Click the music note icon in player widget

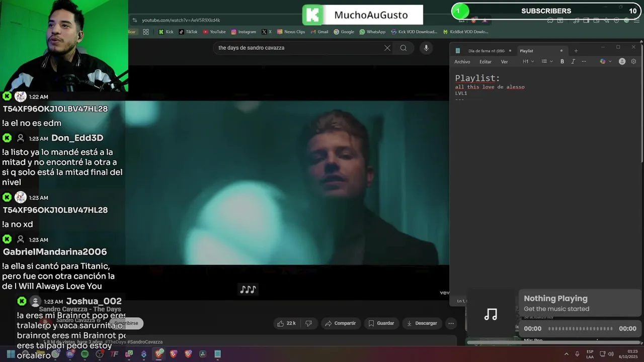[491, 315]
